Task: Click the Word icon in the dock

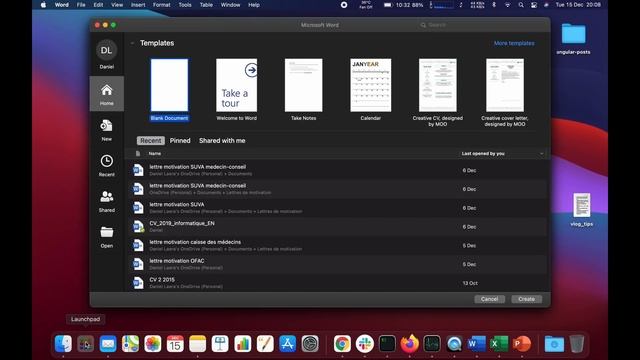Action: tap(476, 344)
